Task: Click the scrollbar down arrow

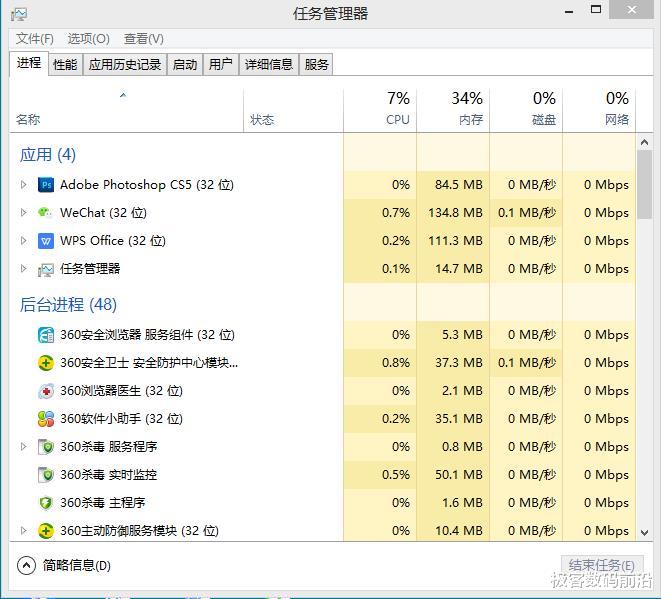Action: (644, 533)
